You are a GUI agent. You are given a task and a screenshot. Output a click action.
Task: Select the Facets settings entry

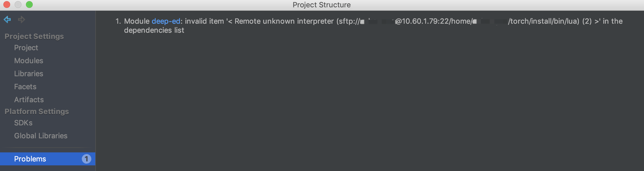point(25,86)
